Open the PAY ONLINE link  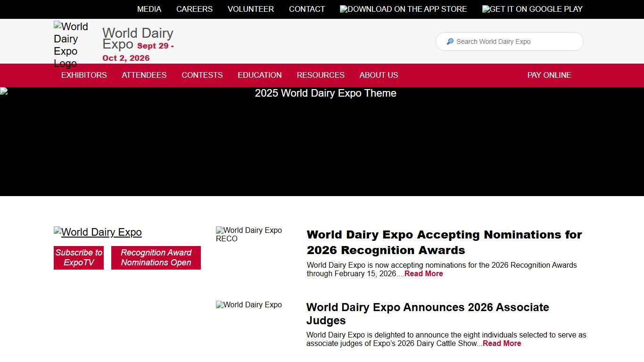click(549, 75)
